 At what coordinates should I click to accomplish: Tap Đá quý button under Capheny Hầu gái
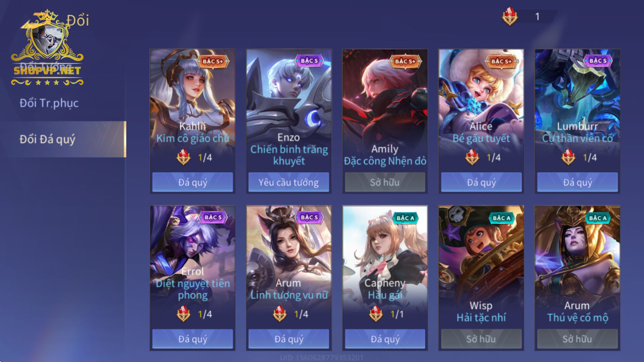pyautogui.click(x=385, y=339)
